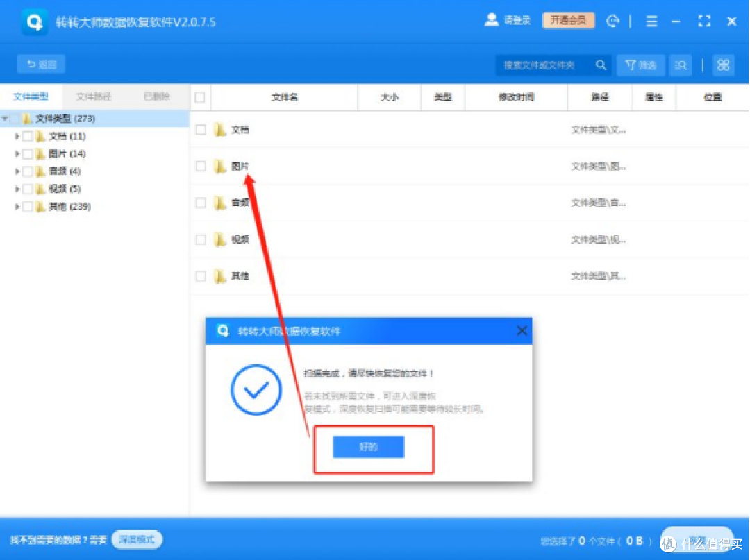Viewport: 750px width, 560px height.
Task: Click folder icon beside 文档 (11) in tree
Action: pos(41,137)
